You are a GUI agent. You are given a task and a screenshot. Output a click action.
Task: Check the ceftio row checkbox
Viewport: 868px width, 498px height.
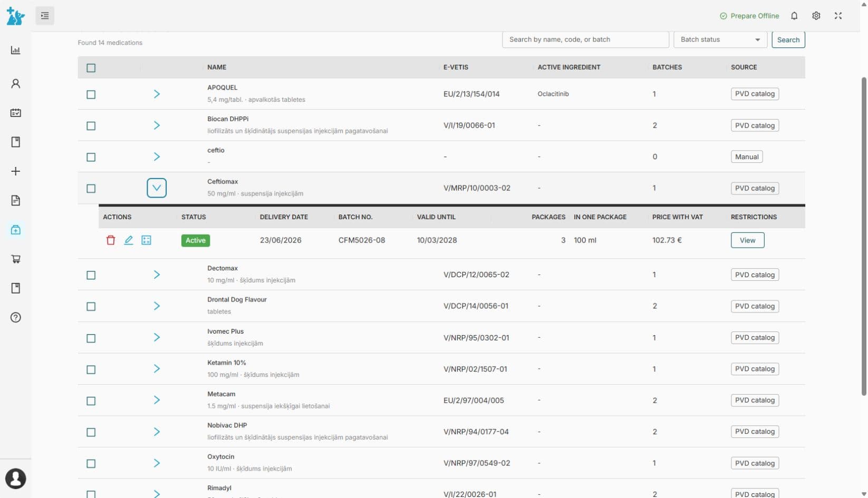(91, 157)
